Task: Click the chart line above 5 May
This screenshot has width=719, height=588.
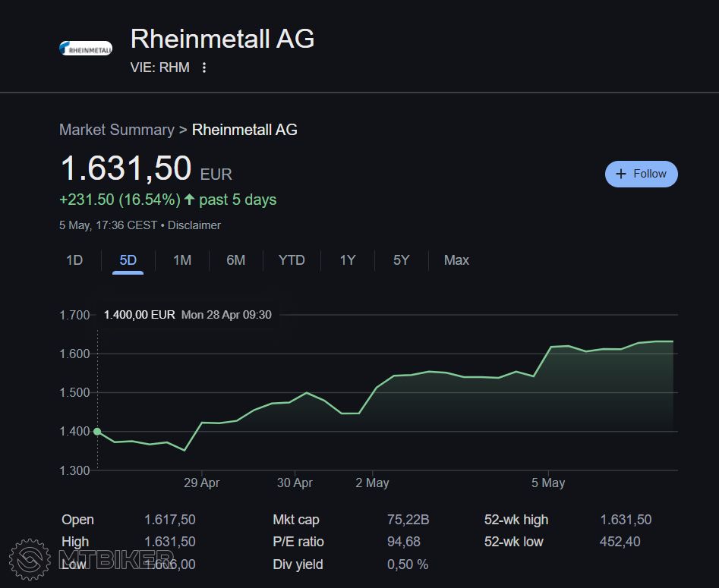Action: [549, 347]
